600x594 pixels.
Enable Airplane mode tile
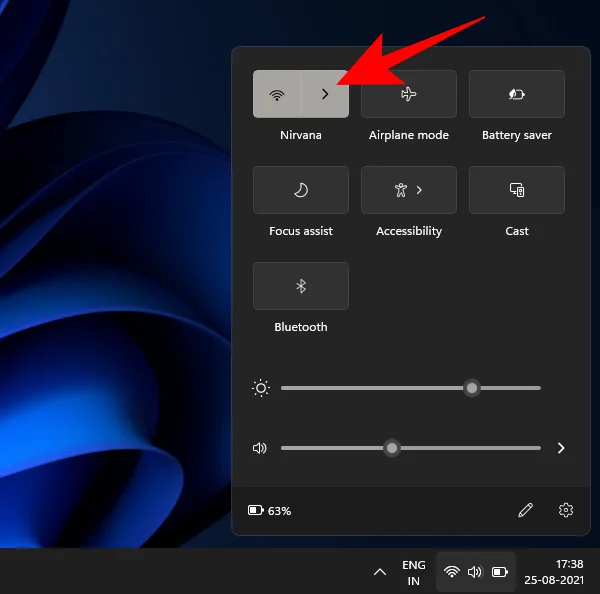click(409, 94)
